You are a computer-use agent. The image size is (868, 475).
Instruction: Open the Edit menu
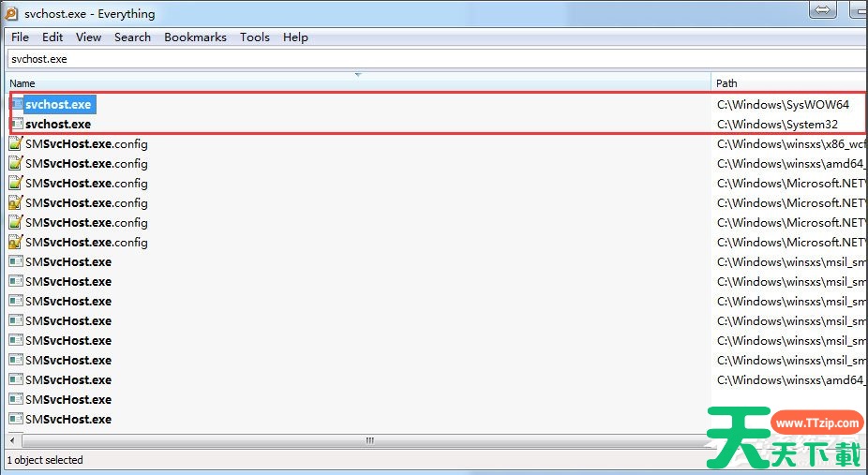coord(52,37)
